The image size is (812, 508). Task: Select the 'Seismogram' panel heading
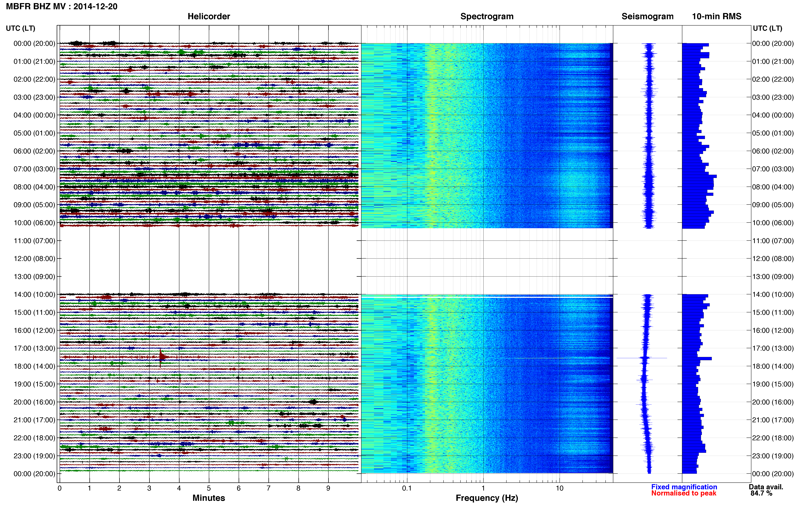click(x=647, y=16)
